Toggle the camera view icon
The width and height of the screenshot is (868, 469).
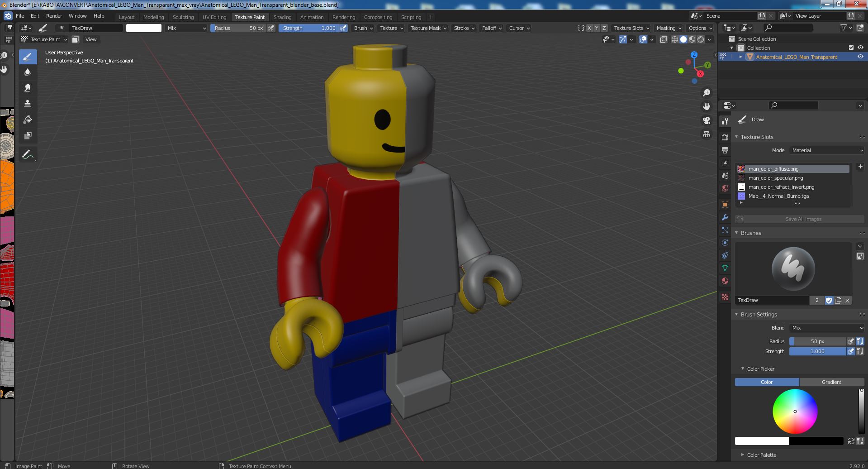pyautogui.click(x=706, y=120)
